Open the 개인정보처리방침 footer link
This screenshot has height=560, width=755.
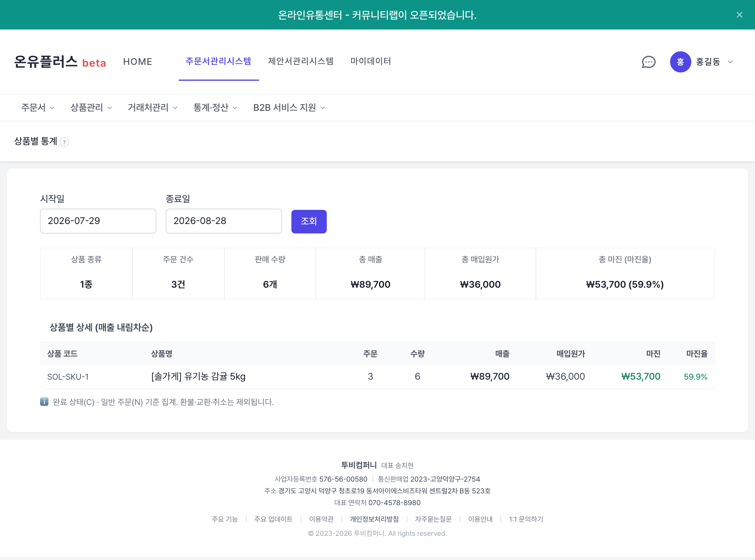[374, 519]
